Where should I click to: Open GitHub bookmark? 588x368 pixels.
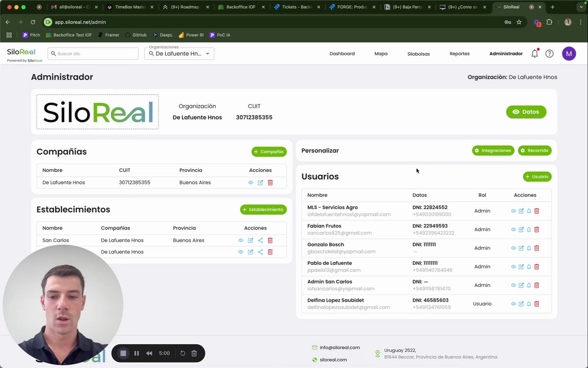coord(136,35)
